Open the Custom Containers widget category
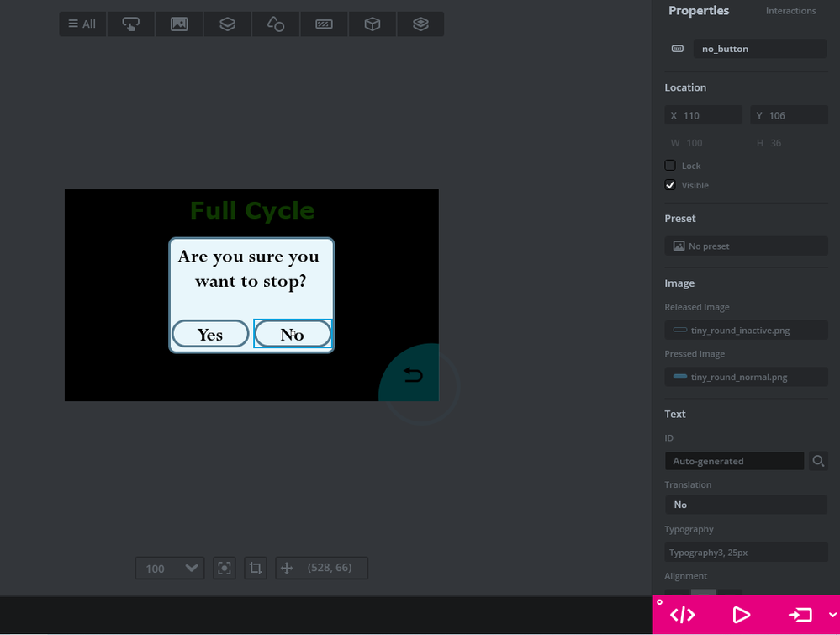 click(420, 24)
